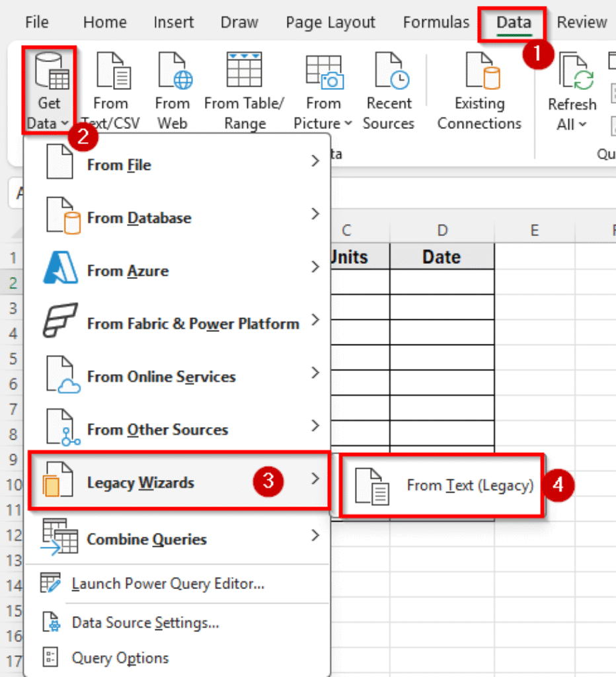616x677 pixels.
Task: Click the From File document icon
Action: [59, 161]
